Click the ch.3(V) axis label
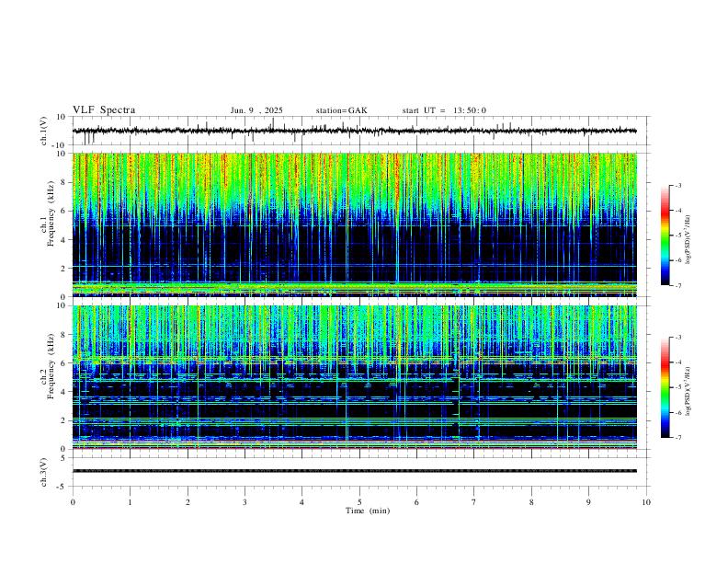The image size is (728, 563). [x=44, y=472]
